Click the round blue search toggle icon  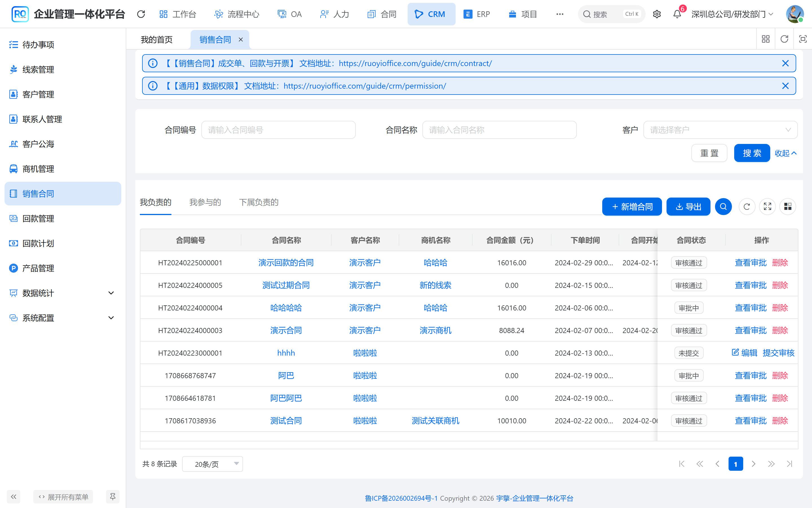(723, 206)
